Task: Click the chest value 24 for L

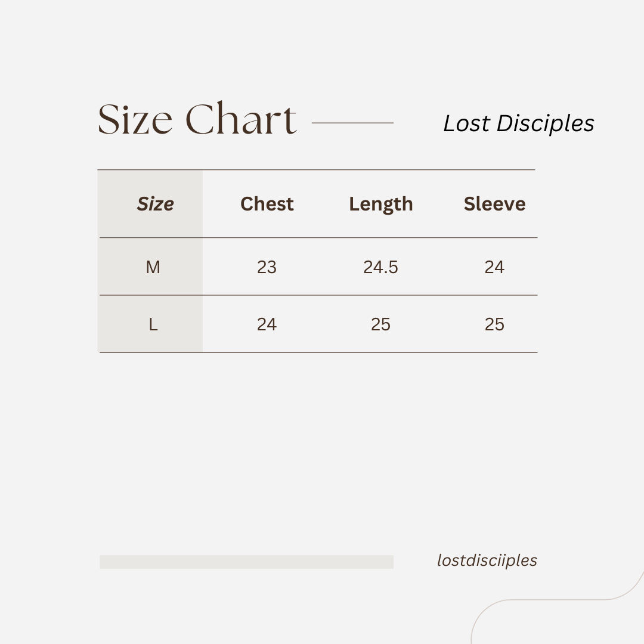Action: [267, 324]
